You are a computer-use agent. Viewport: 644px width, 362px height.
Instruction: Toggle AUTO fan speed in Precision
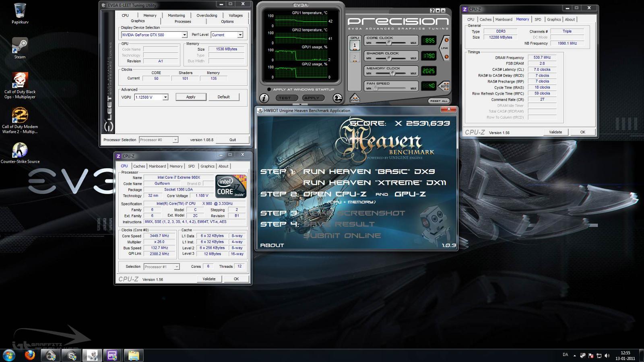[445, 86]
